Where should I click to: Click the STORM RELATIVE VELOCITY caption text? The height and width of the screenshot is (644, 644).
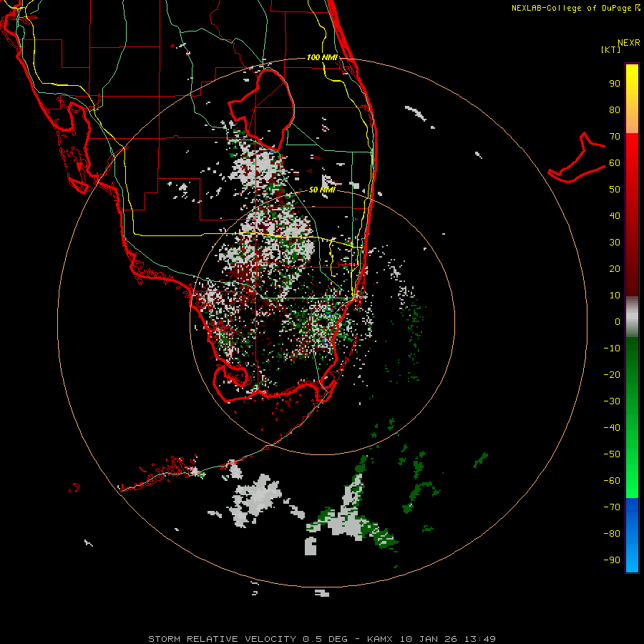coord(223,639)
